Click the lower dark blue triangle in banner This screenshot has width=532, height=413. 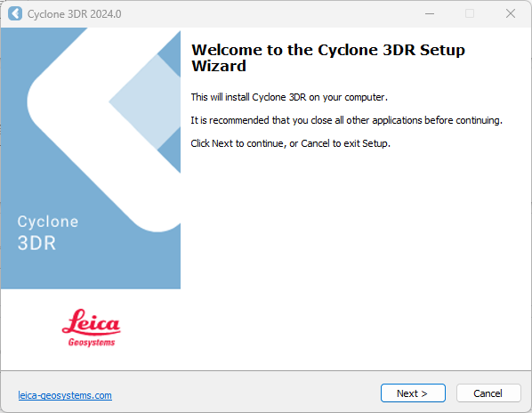click(x=169, y=150)
